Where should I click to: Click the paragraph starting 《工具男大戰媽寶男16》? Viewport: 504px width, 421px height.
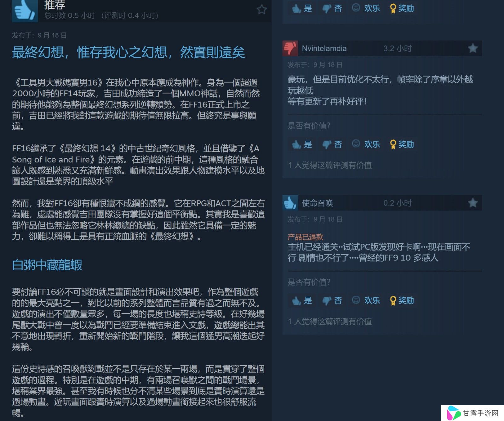click(137, 104)
